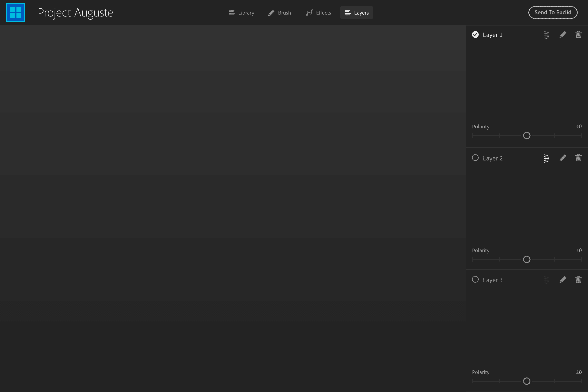
Task: Click Layer 1's pencil edit icon
Action: click(563, 34)
